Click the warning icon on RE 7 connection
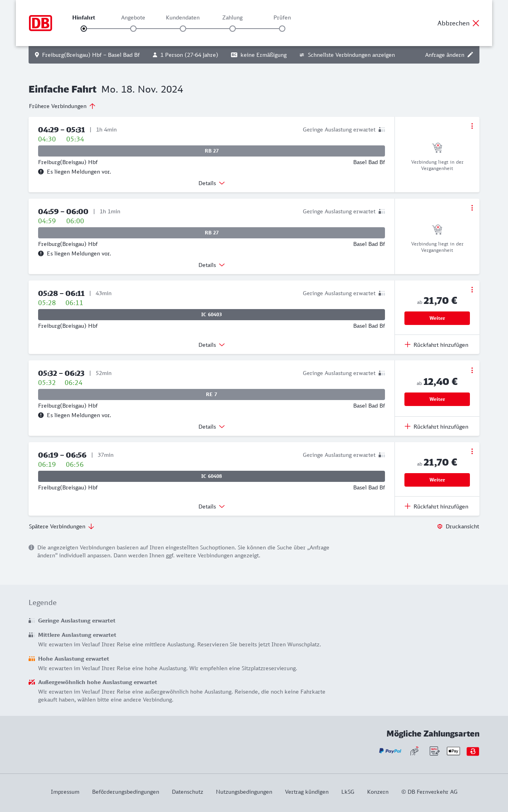The height and width of the screenshot is (812, 508). (x=41, y=415)
